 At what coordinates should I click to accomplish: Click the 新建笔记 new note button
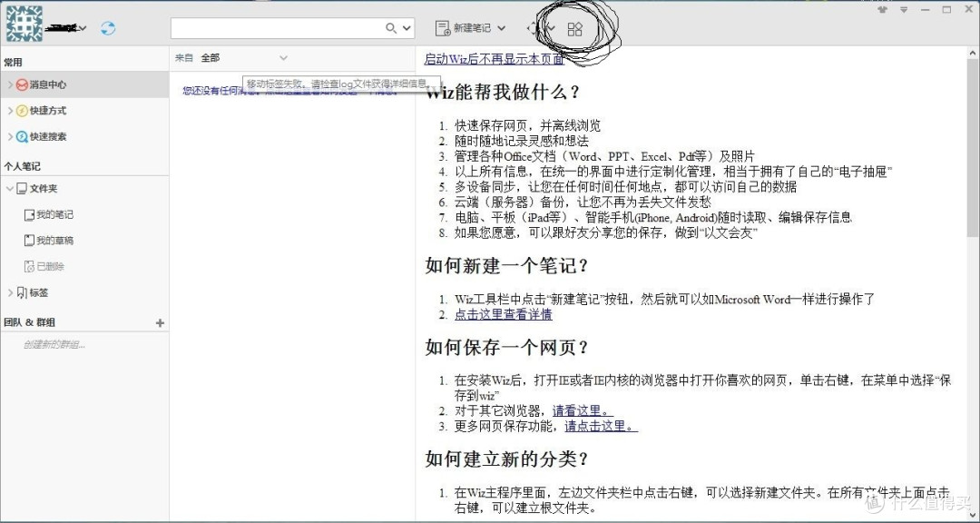coord(463,28)
